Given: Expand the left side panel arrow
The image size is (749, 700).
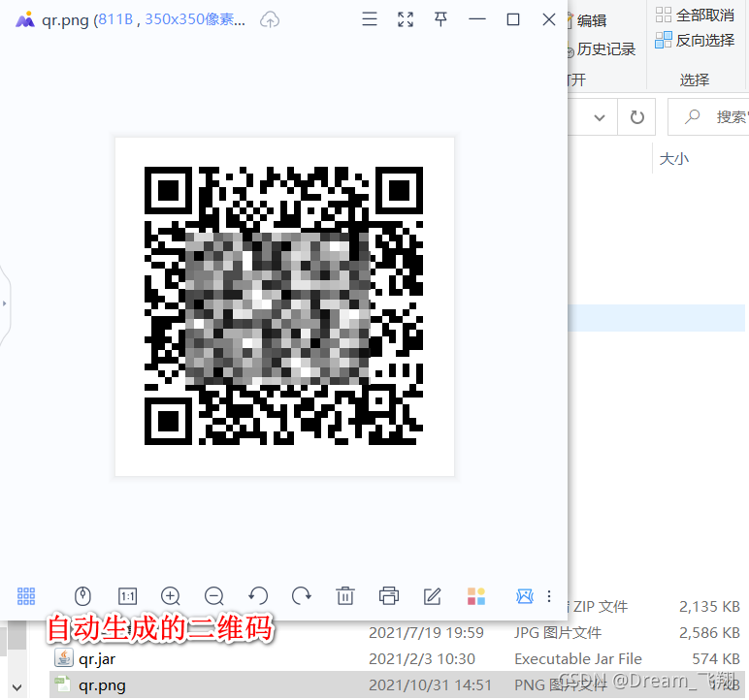Looking at the screenshot, I should [4, 303].
